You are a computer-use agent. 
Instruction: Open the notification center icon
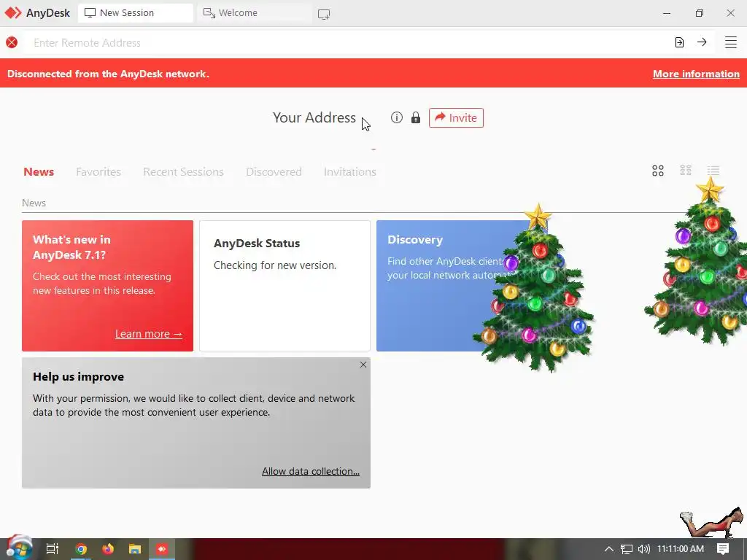coord(723,549)
